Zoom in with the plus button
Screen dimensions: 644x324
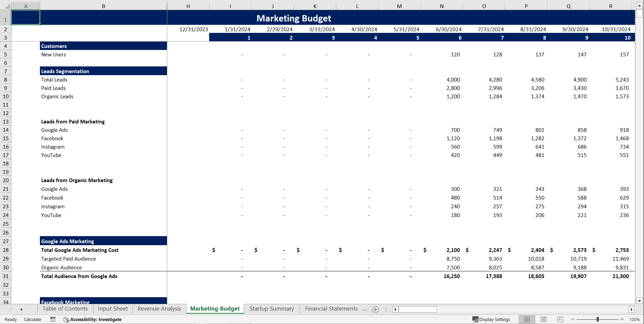pyautogui.click(x=622, y=319)
